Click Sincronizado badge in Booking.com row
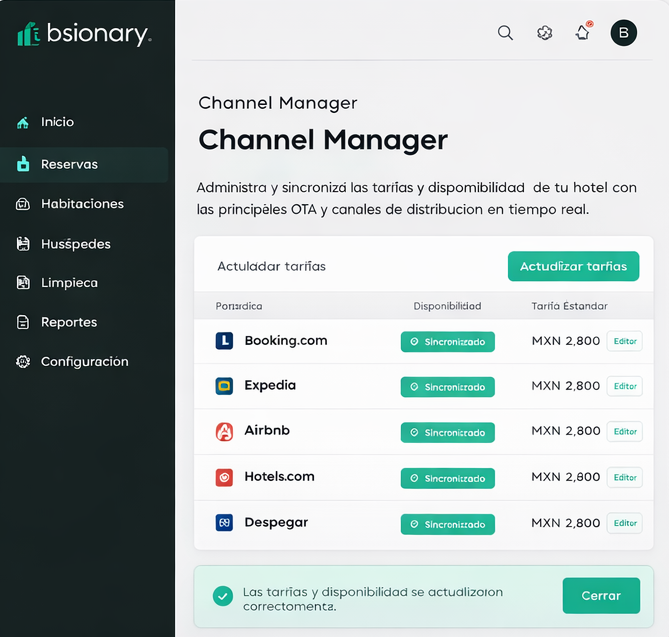The height and width of the screenshot is (637, 669). pyautogui.click(x=448, y=342)
